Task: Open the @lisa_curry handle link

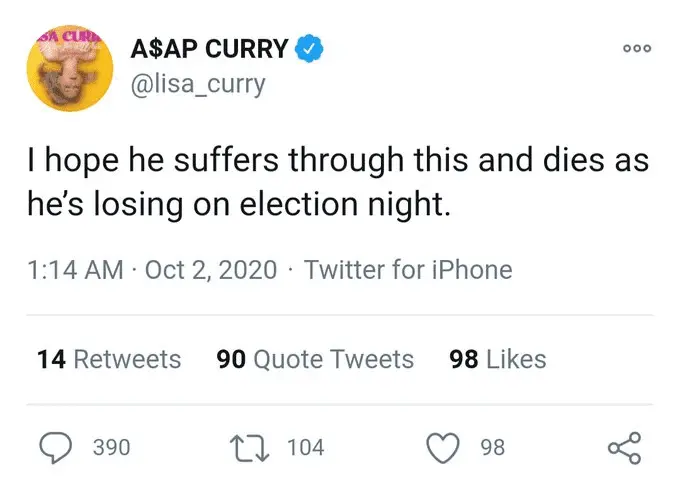Action: pos(198,84)
